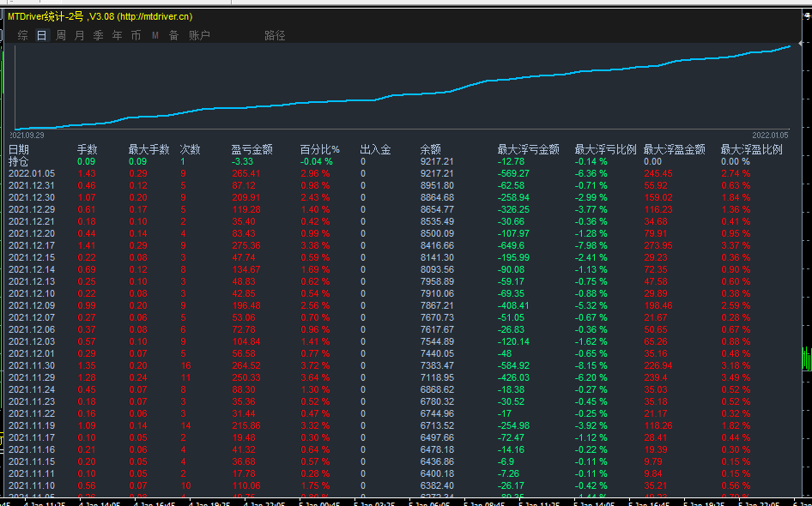Switch to the 综 summary tab
This screenshot has width=812, height=506.
click(23, 35)
